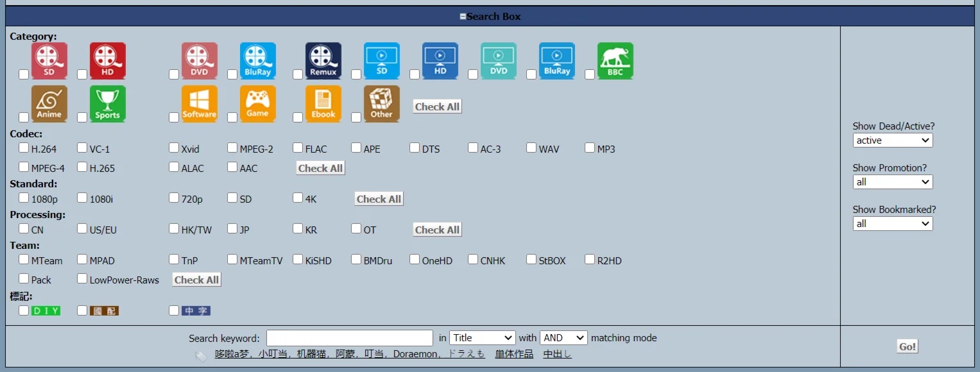Click the tag icon beside keyword suggestions
The image size is (980, 372).
tap(201, 355)
